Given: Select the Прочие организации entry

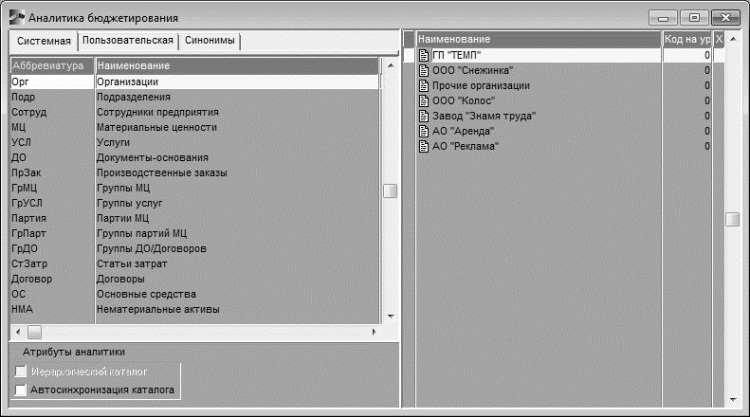Looking at the screenshot, I should point(481,86).
